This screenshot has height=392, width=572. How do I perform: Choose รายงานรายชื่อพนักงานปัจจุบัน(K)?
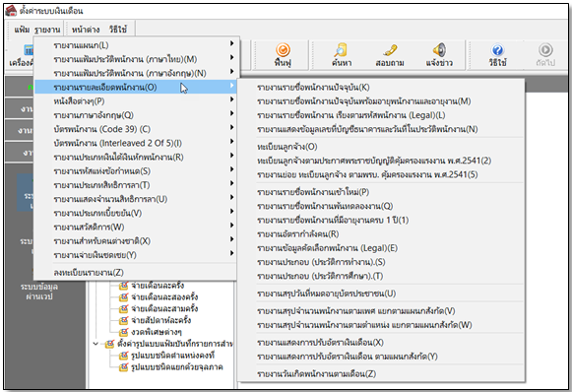(381, 88)
